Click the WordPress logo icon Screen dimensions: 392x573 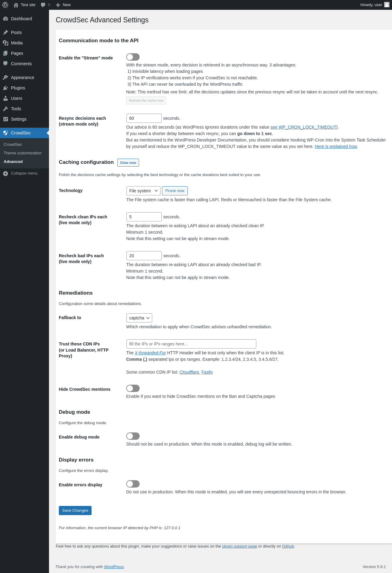pyautogui.click(x=5, y=5)
